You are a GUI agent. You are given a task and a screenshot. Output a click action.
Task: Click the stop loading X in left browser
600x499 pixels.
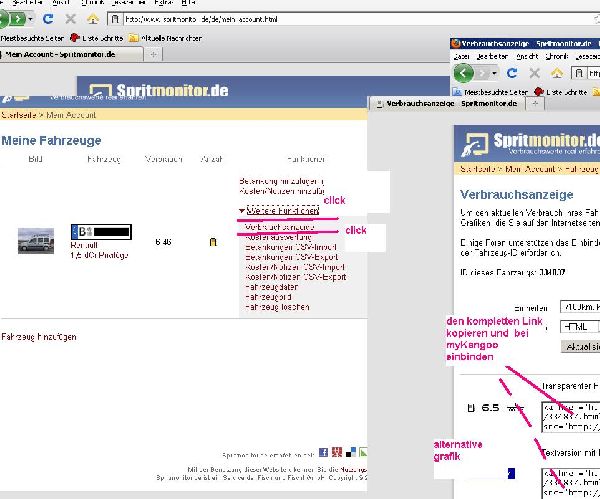[x=70, y=19]
